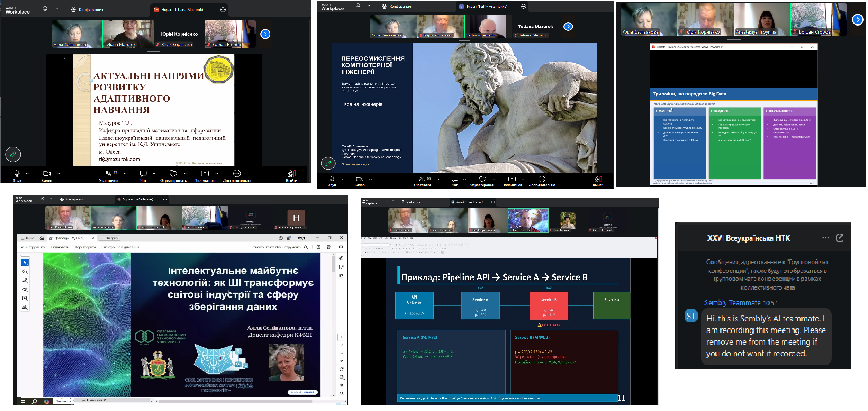Go to next Acrobat page with down chevron
This screenshot has height=411, width=868.
coord(341,361)
